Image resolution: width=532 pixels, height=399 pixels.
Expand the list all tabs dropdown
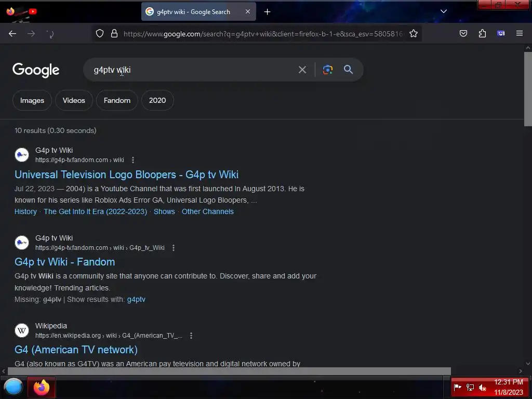point(444,11)
